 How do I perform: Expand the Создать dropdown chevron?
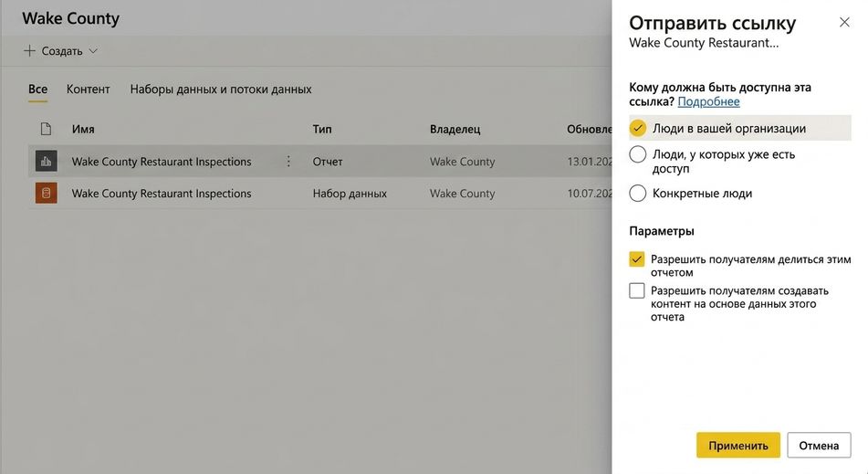tap(93, 51)
